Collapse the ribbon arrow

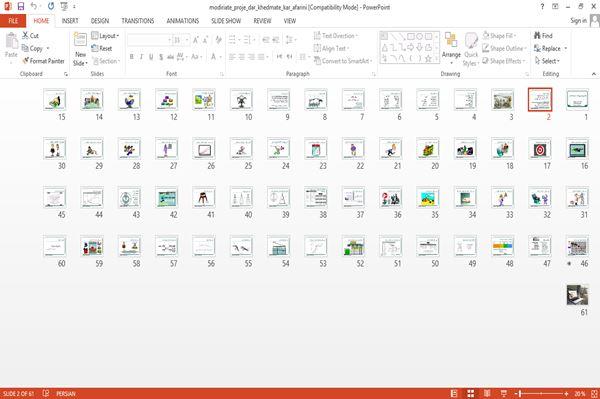(594, 74)
